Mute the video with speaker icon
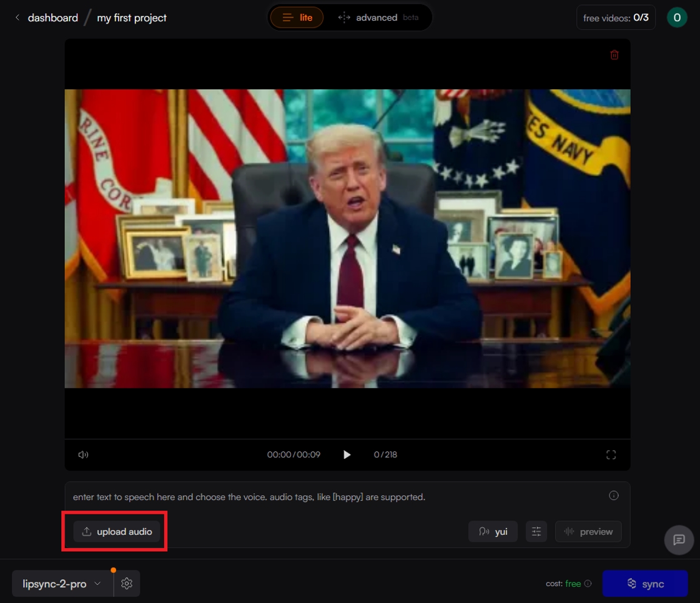700x603 pixels. 83,454
